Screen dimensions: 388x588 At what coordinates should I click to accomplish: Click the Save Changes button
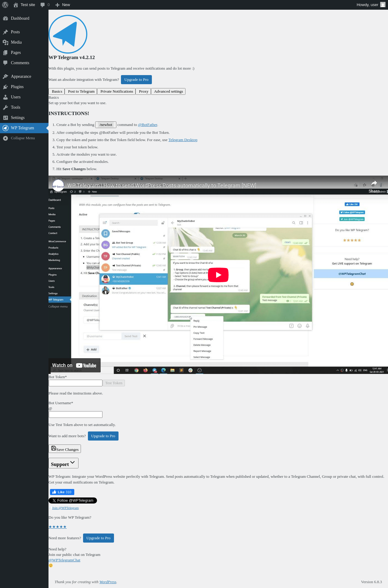click(x=65, y=449)
